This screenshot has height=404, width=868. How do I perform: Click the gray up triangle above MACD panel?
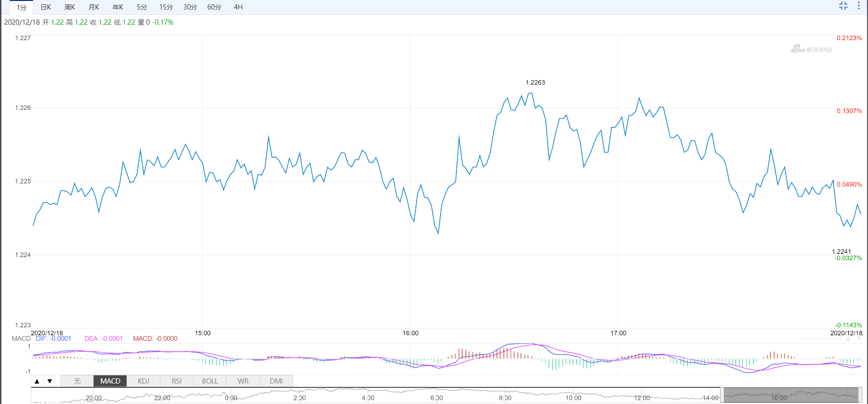coord(848,339)
